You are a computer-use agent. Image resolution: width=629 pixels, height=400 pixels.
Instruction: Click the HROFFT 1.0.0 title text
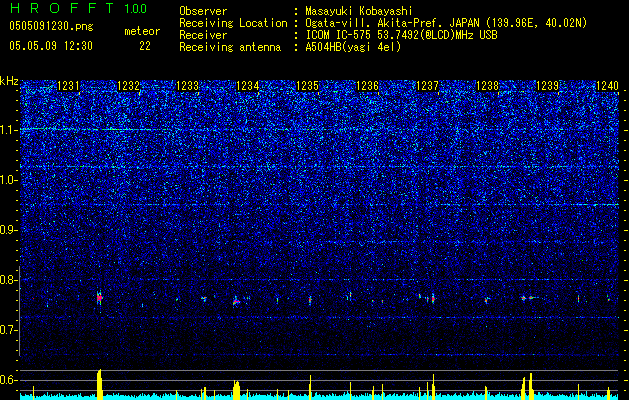click(x=79, y=8)
